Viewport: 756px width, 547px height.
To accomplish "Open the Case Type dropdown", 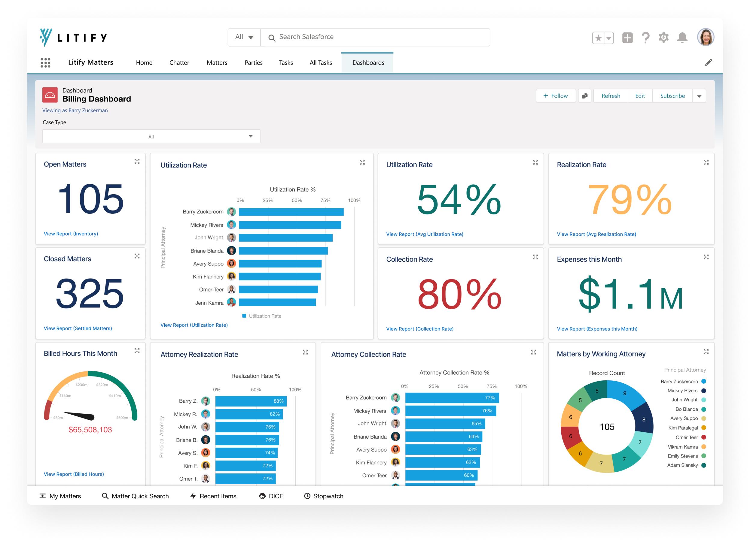I will pyautogui.click(x=151, y=137).
